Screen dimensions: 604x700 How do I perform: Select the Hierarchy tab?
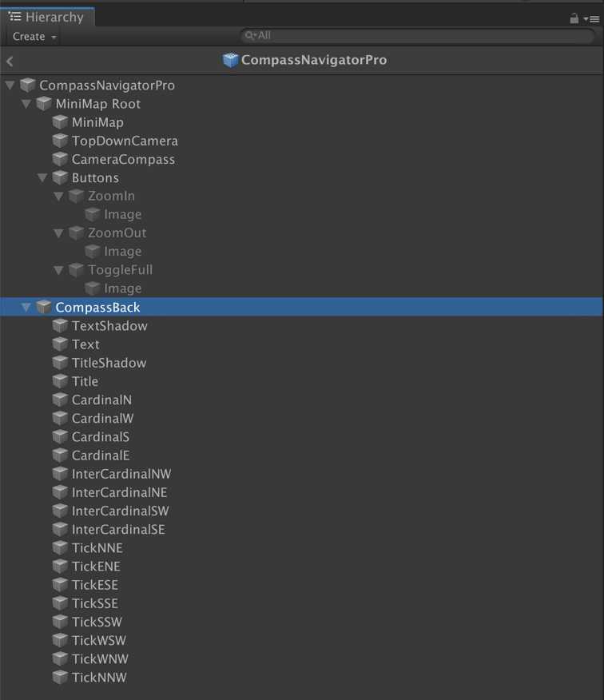pyautogui.click(x=48, y=17)
